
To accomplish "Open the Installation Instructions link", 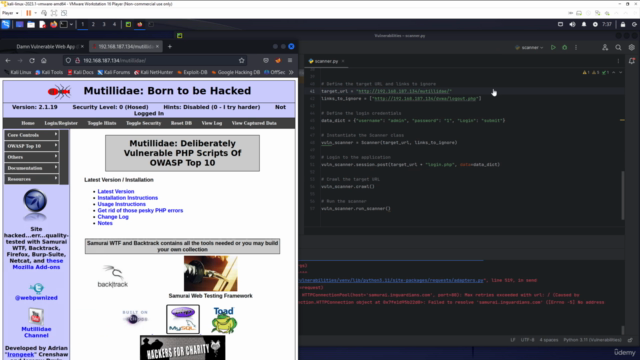I will tap(127, 198).
